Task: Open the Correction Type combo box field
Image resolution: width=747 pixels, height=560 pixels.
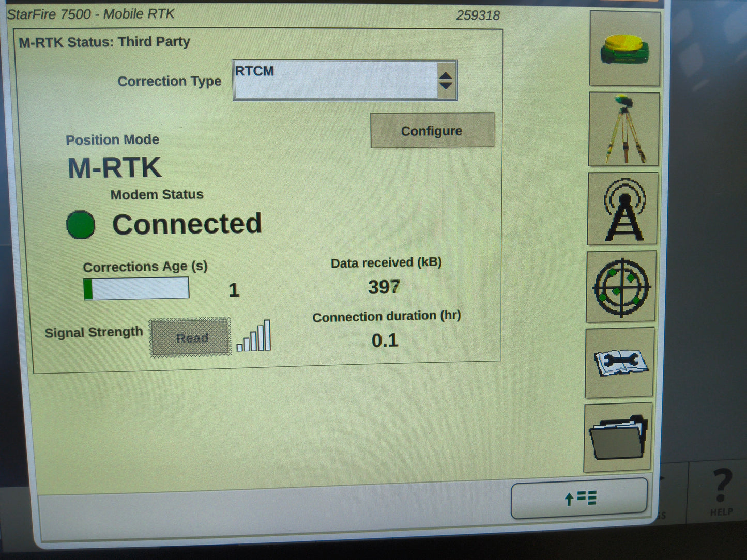Action: (x=336, y=79)
